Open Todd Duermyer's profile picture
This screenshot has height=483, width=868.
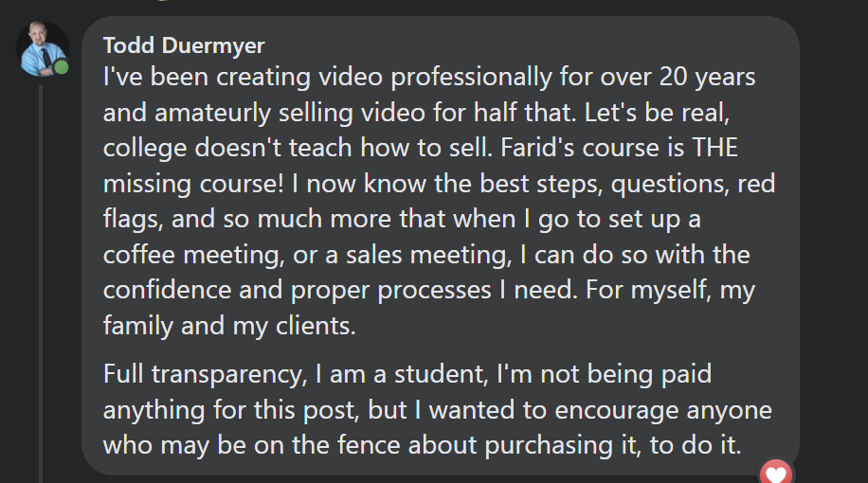43,48
